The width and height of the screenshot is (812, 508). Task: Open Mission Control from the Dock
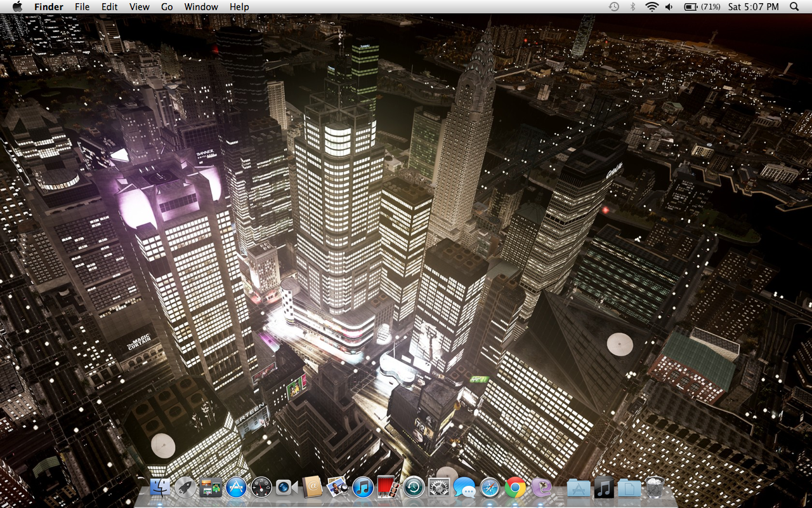(x=210, y=487)
